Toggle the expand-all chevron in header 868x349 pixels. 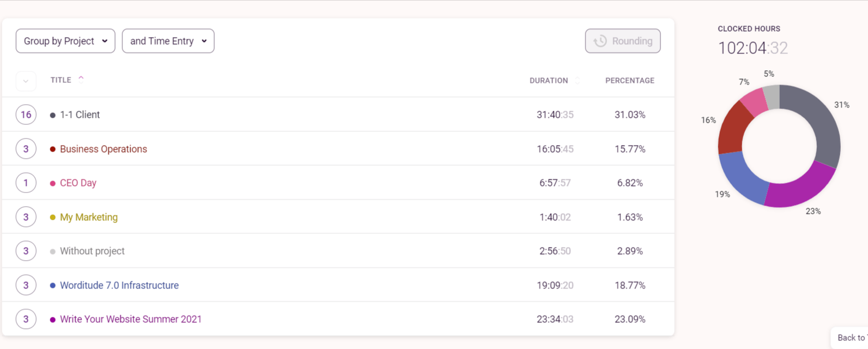pos(26,81)
